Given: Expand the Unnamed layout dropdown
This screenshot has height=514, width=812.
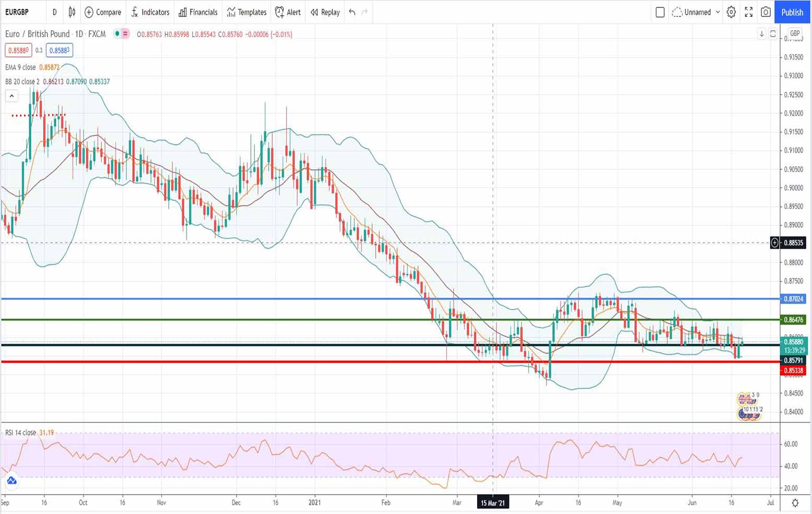Looking at the screenshot, I should [718, 12].
